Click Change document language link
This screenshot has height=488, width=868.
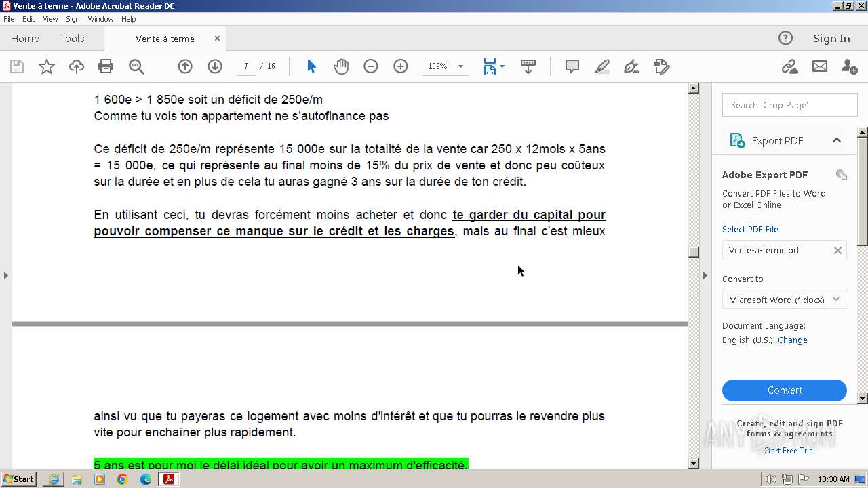click(793, 340)
